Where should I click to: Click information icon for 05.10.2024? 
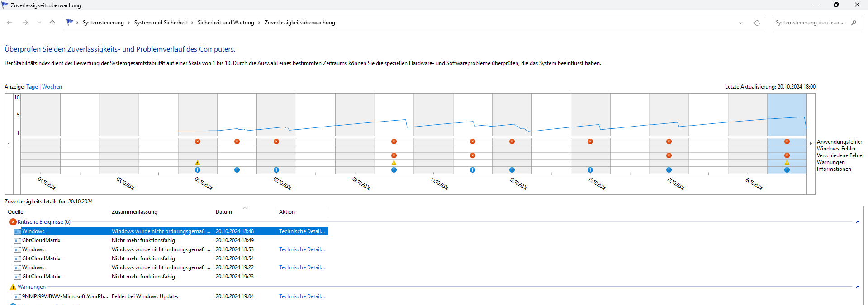pos(198,170)
